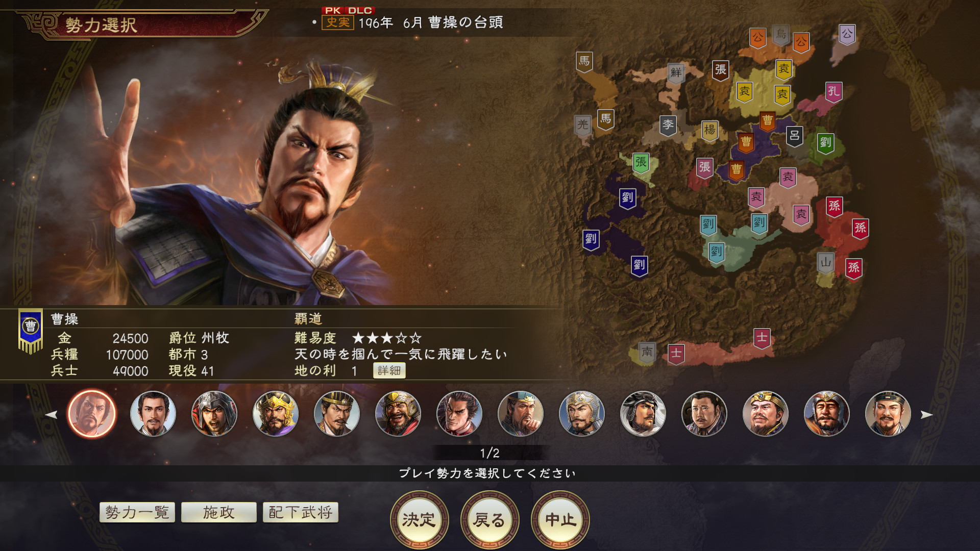Open the 配下武将 officers view
980x551 pixels.
coord(301,512)
